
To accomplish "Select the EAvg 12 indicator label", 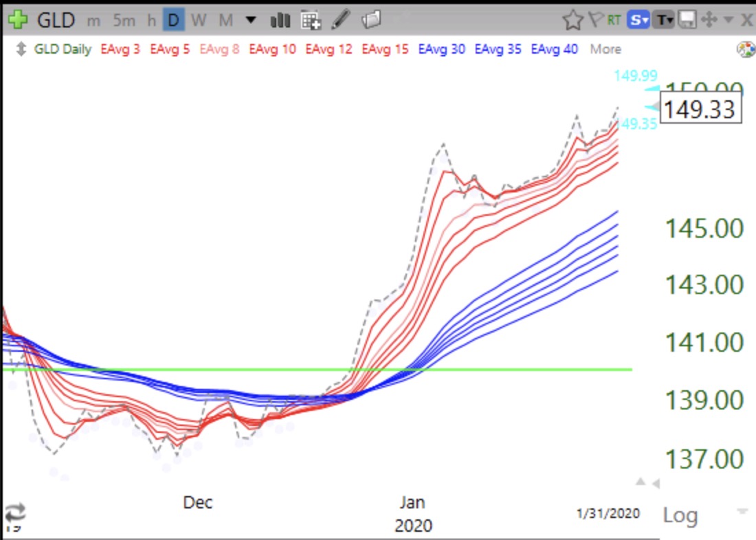I will pyautogui.click(x=329, y=49).
